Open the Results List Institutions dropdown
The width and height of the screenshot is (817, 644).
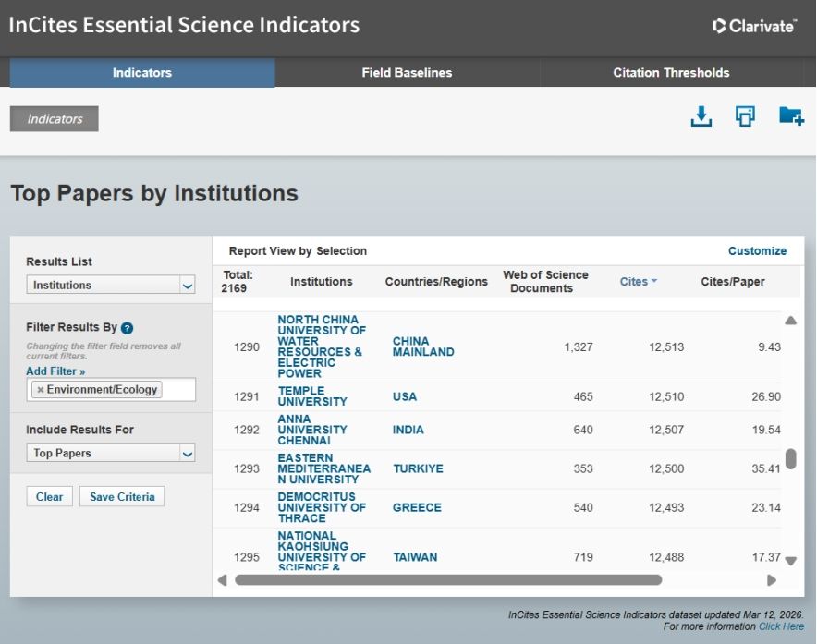(x=111, y=286)
